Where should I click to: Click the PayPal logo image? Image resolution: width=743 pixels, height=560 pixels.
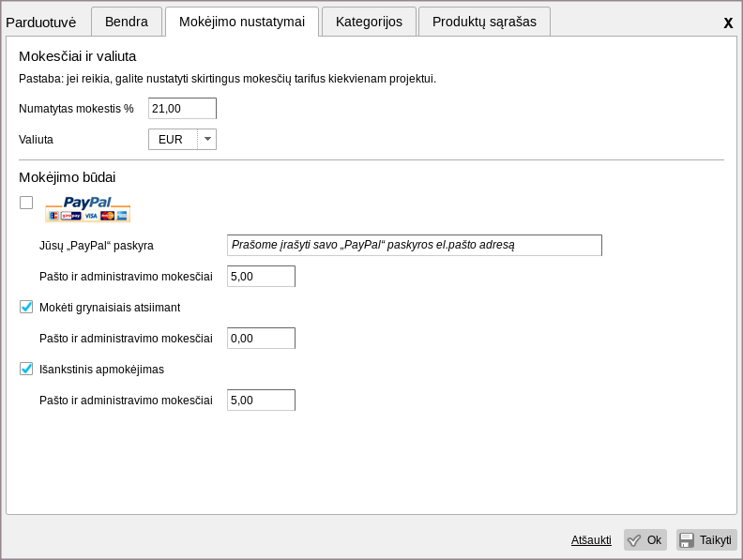click(87, 209)
